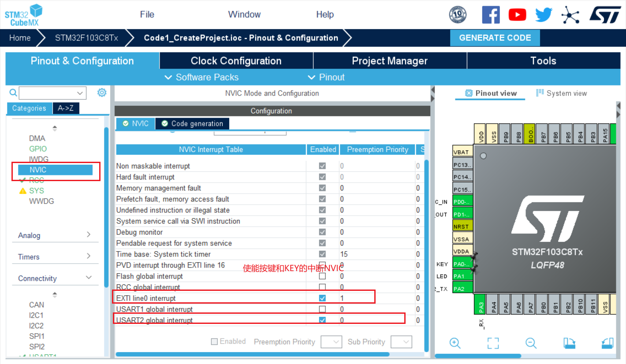Click Non maskable interrupt enabled checkbox
626x364 pixels.
tap(322, 166)
